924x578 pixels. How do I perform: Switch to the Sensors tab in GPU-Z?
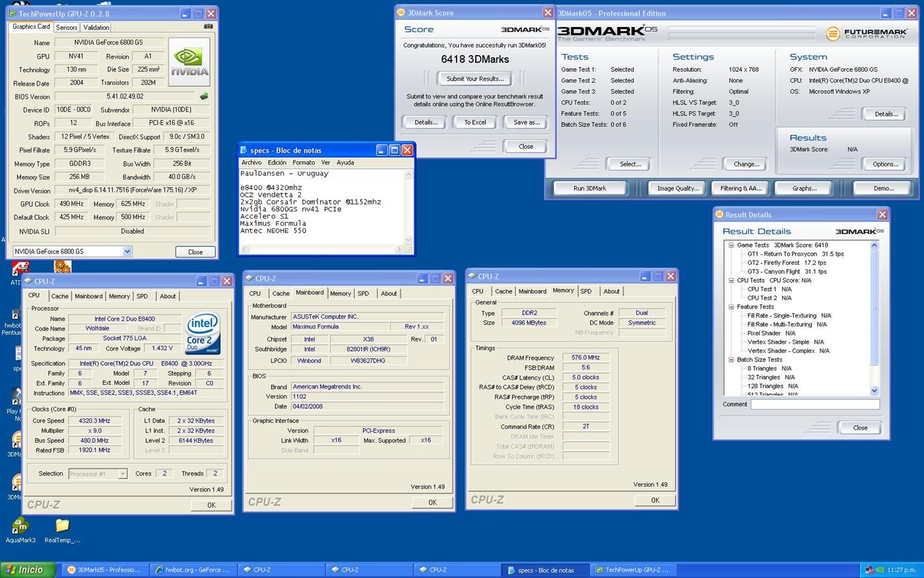[67, 27]
